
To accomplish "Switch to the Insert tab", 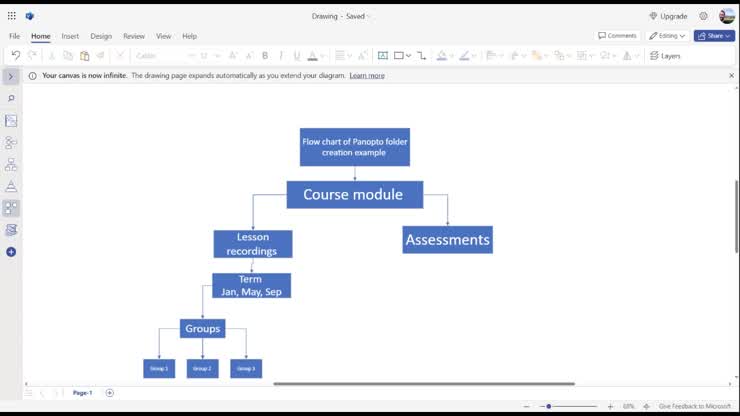I will coord(70,36).
